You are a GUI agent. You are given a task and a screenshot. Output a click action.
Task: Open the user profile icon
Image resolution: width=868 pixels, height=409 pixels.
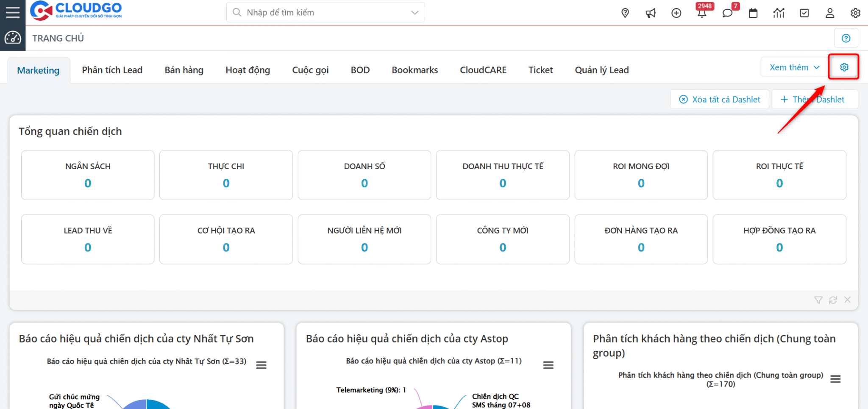point(830,13)
